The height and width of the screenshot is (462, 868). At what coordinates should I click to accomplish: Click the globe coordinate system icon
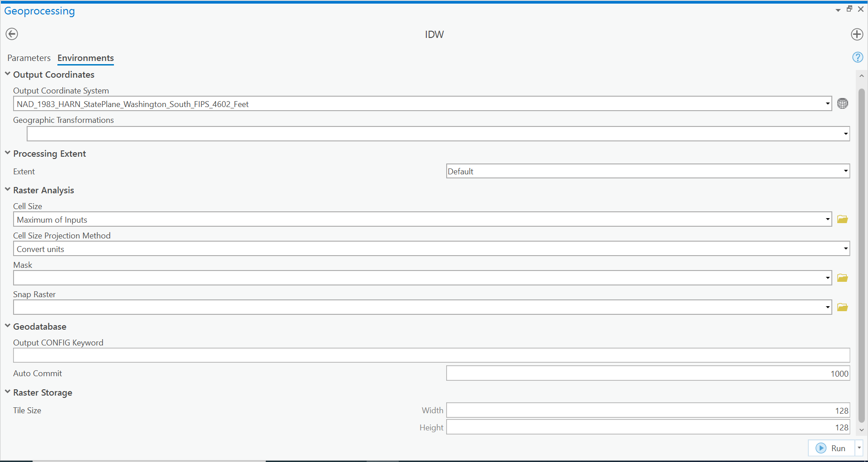842,103
